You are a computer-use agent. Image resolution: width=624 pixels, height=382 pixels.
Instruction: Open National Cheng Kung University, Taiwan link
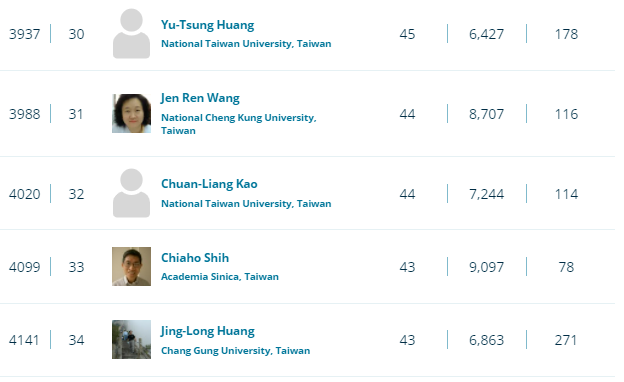tap(238, 124)
